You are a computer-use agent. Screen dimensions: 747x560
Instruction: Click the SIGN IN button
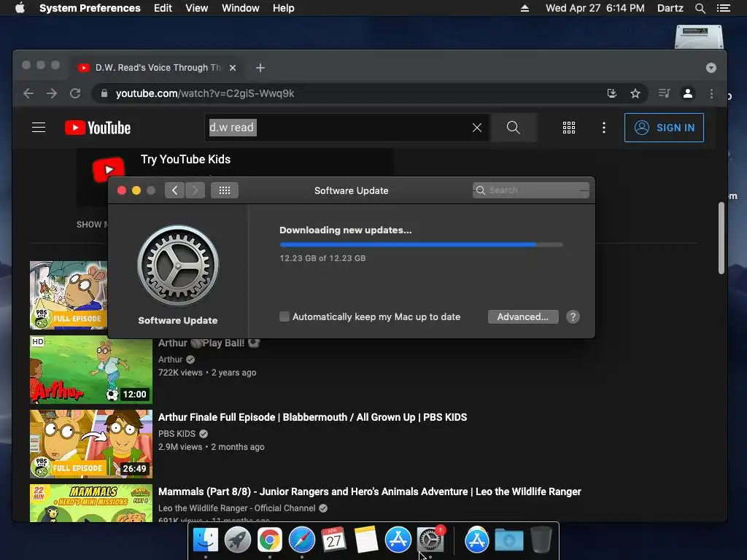[x=664, y=128]
